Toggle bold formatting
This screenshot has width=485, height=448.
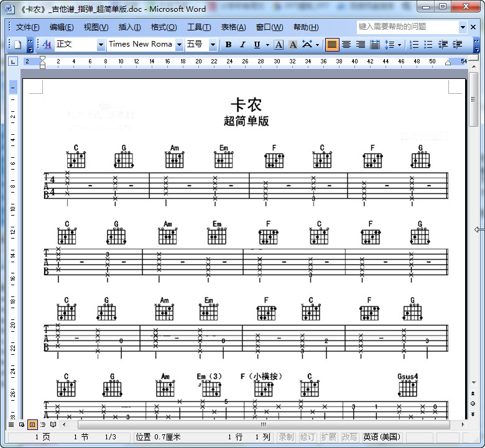228,45
